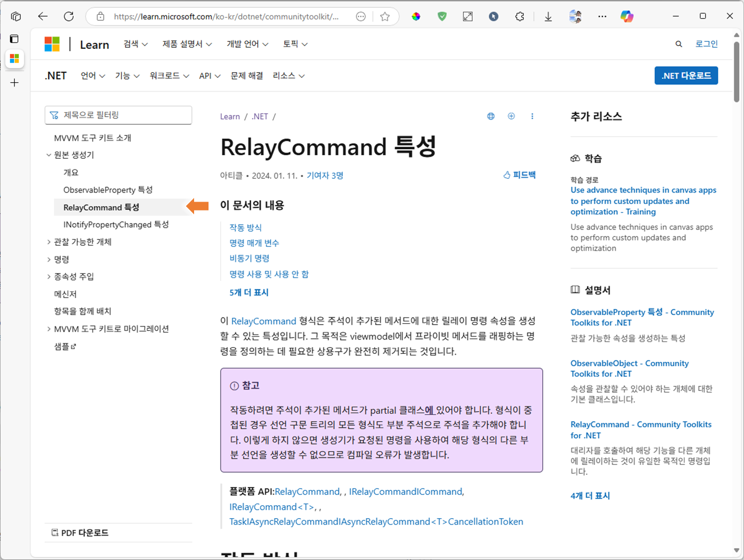Open the colorful circle extension icon

click(416, 16)
